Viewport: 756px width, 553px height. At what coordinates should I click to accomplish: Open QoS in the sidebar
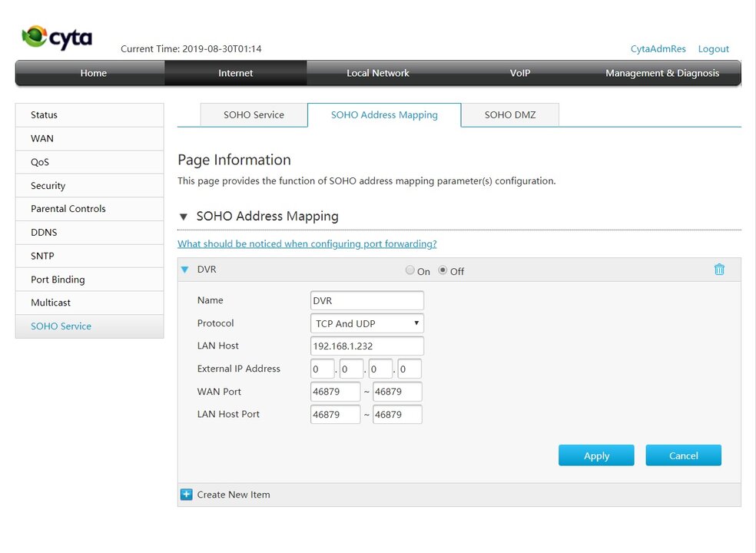tap(90, 162)
